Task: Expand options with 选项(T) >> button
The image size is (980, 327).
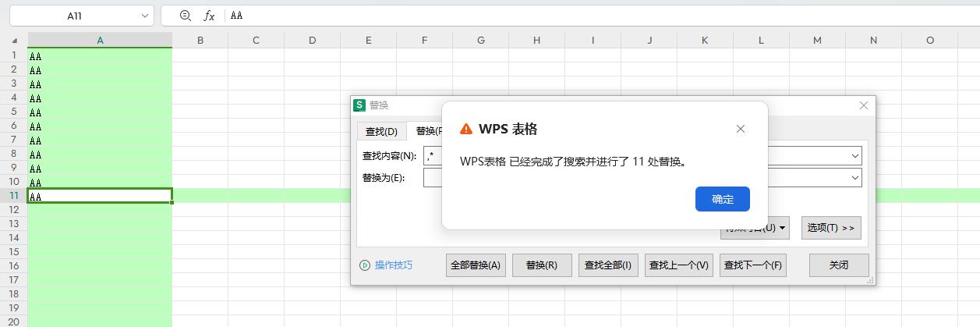Action: [831, 228]
